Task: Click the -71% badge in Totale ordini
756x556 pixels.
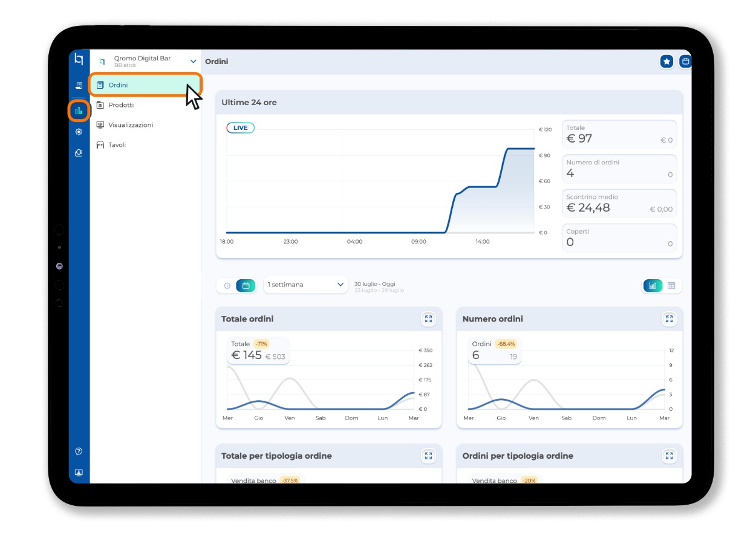Action: point(261,344)
